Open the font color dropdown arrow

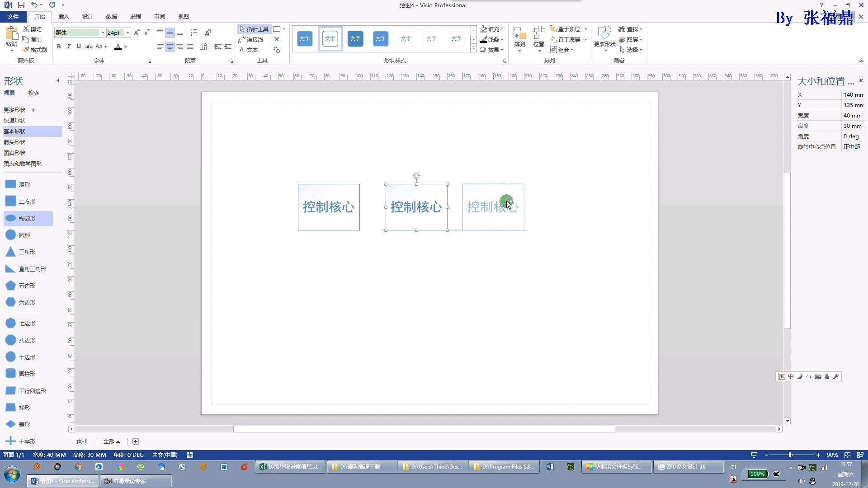(126, 47)
